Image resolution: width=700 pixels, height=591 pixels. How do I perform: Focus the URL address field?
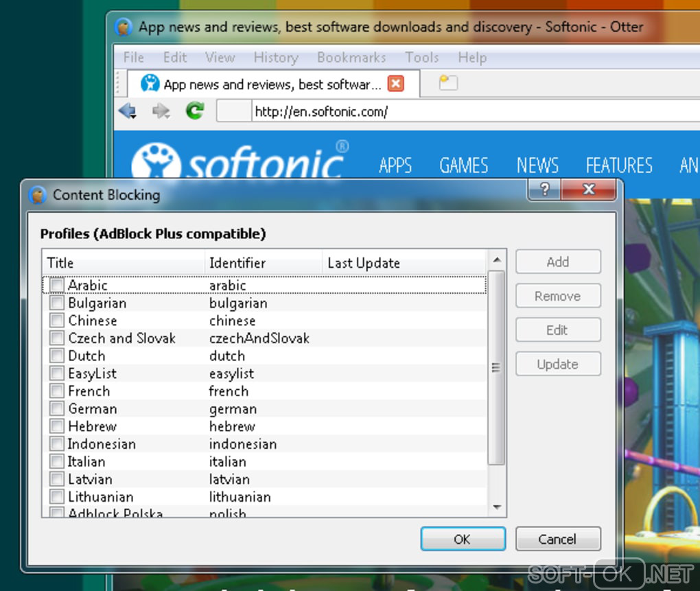476,111
